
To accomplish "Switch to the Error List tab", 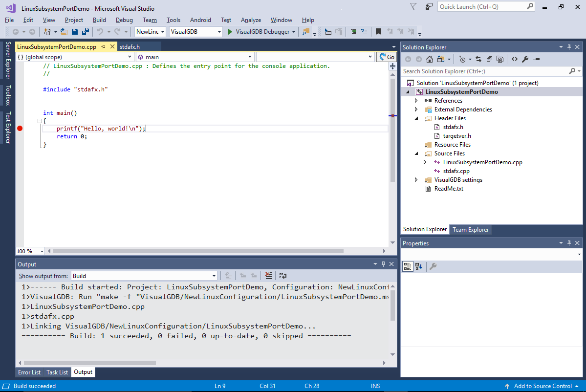I will [29, 372].
